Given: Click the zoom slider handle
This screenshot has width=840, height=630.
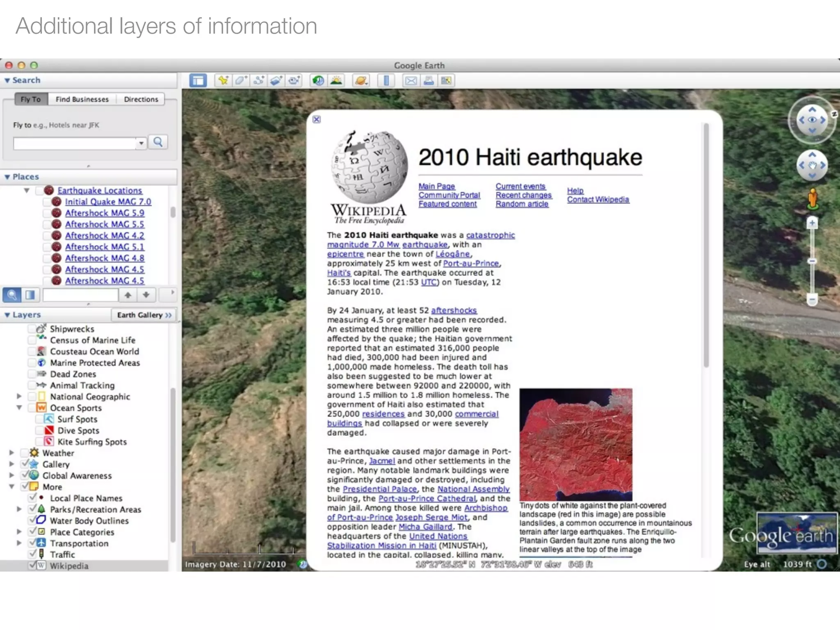Looking at the screenshot, I should tap(812, 261).
